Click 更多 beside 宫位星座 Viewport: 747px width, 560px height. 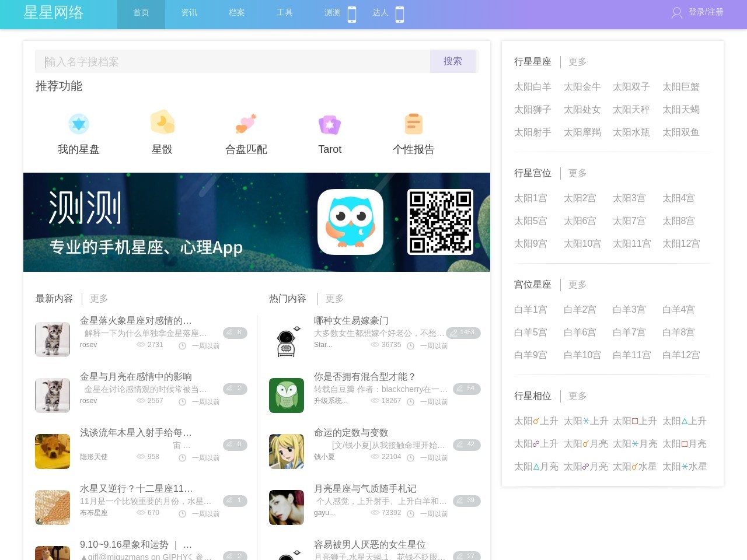point(578,285)
